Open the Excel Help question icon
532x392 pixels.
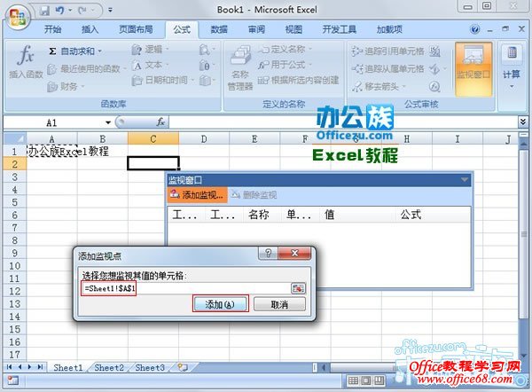tap(475, 29)
